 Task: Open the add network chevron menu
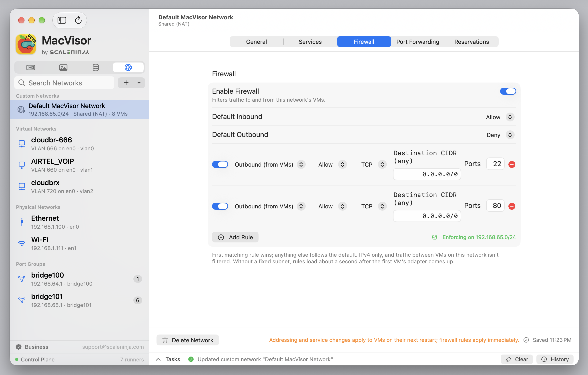pyautogui.click(x=139, y=83)
